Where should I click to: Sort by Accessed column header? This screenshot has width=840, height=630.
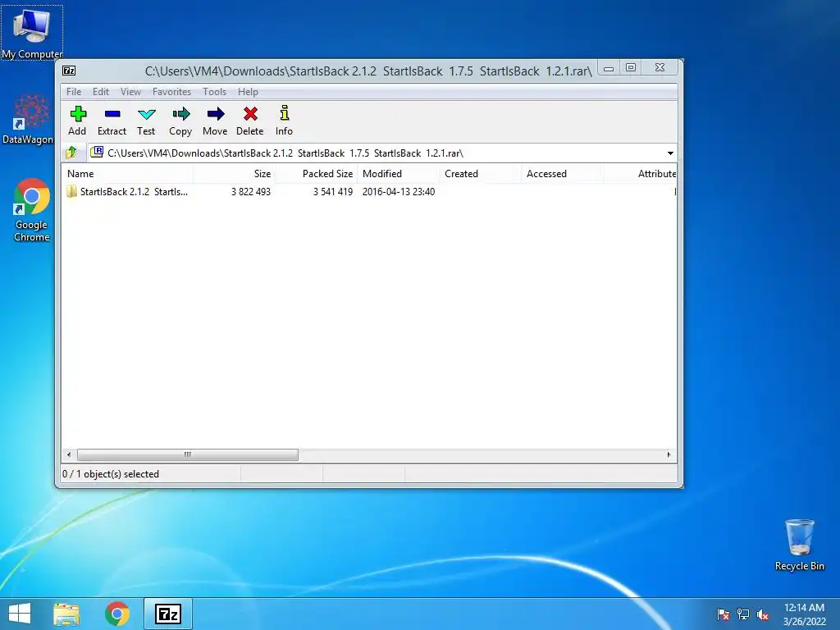point(563,174)
